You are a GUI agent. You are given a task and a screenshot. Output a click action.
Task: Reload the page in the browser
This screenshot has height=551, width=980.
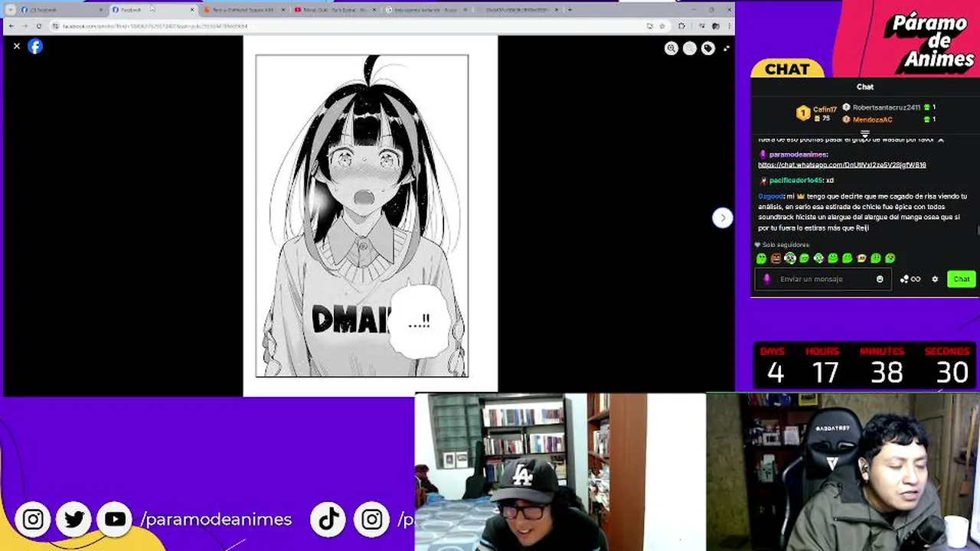[38, 26]
